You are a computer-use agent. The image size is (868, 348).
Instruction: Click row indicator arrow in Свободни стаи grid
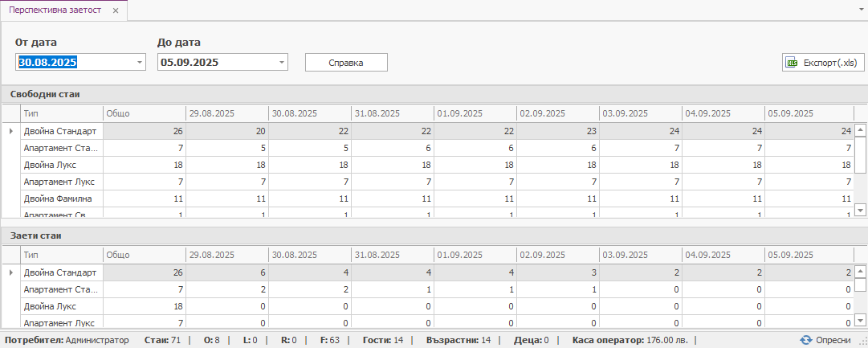pos(10,131)
